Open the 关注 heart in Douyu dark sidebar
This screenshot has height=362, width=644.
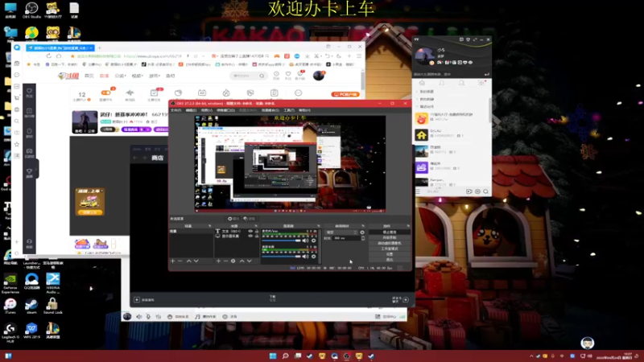coord(29,93)
